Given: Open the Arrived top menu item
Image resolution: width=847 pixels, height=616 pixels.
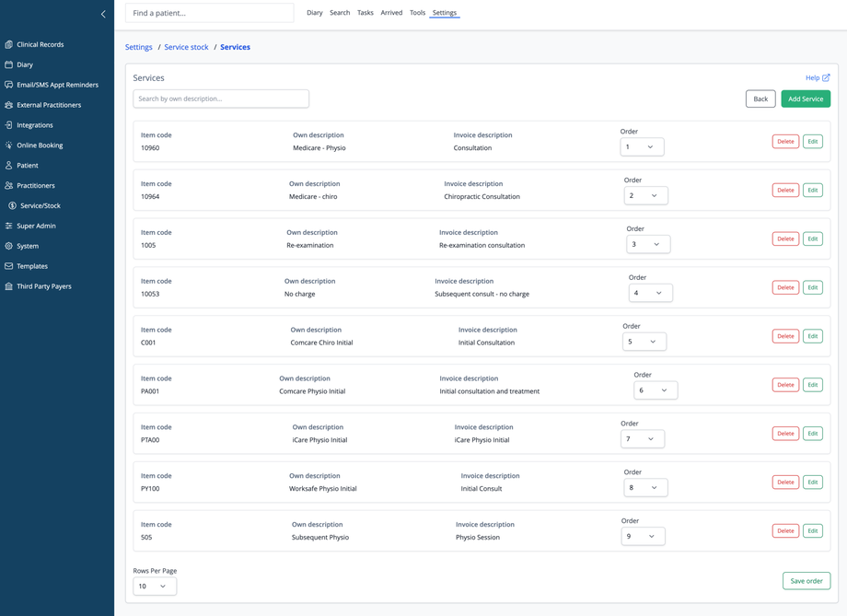Looking at the screenshot, I should (391, 13).
